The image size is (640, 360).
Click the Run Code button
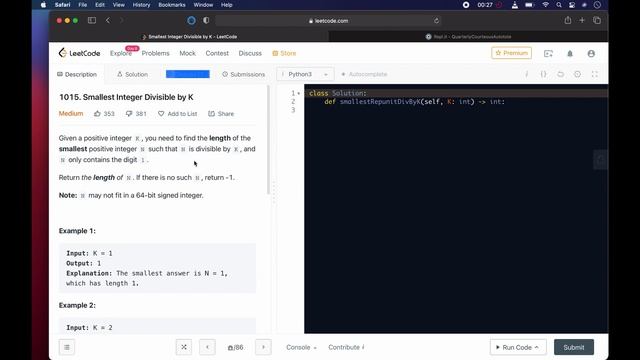[x=518, y=347]
